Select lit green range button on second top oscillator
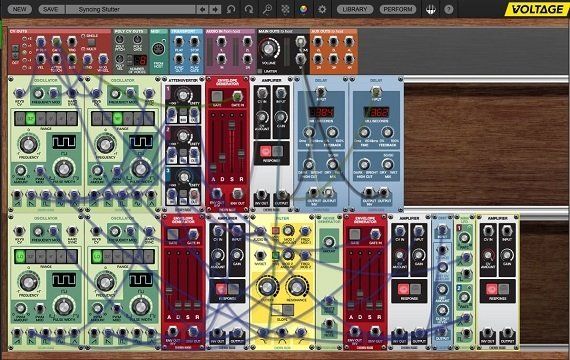The height and width of the screenshot is (360, 570). point(117,118)
